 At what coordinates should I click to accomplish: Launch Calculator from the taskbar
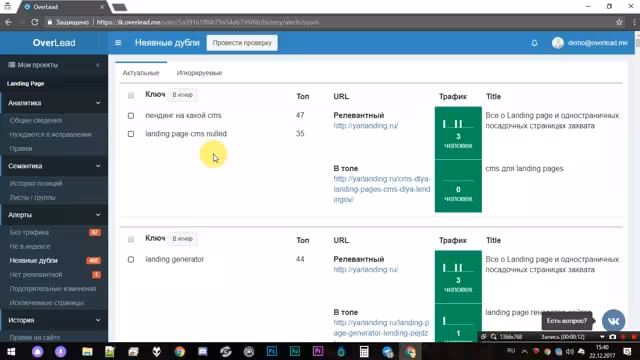click(364, 351)
